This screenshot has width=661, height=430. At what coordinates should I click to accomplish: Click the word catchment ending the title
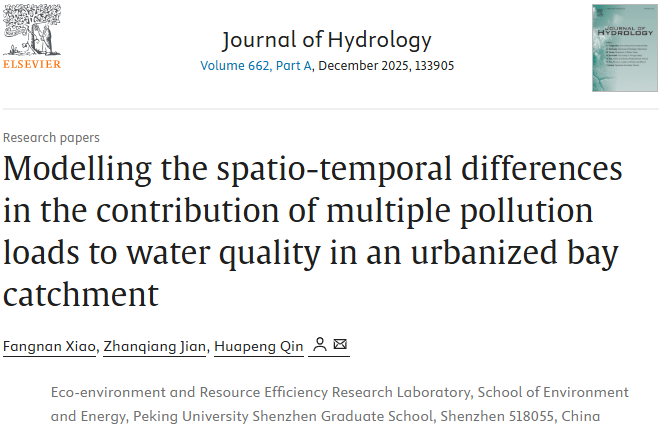tap(81, 295)
